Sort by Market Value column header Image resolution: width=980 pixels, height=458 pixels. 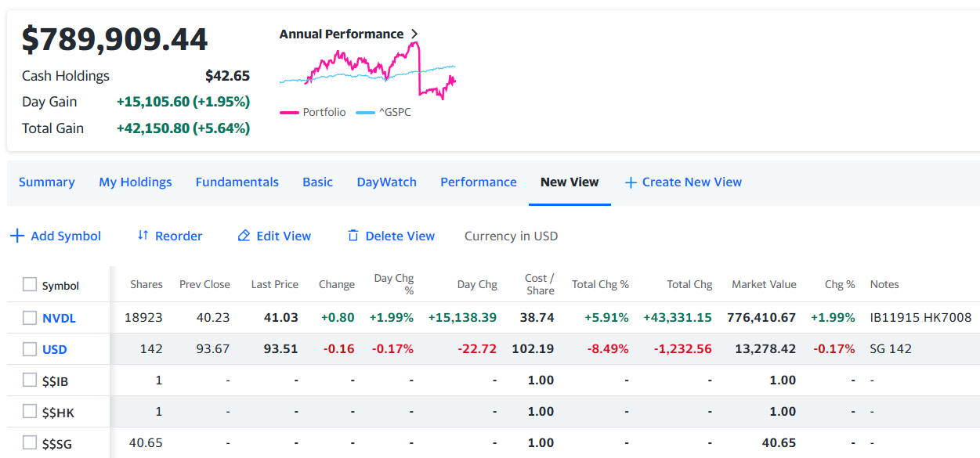click(x=763, y=285)
